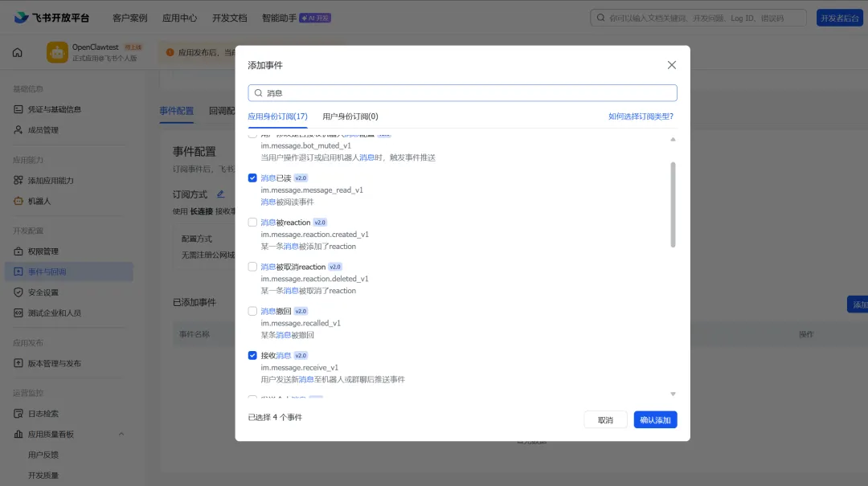This screenshot has height=486, width=868.
Task: Click the 取消 button in the dialog
Action: (606, 419)
